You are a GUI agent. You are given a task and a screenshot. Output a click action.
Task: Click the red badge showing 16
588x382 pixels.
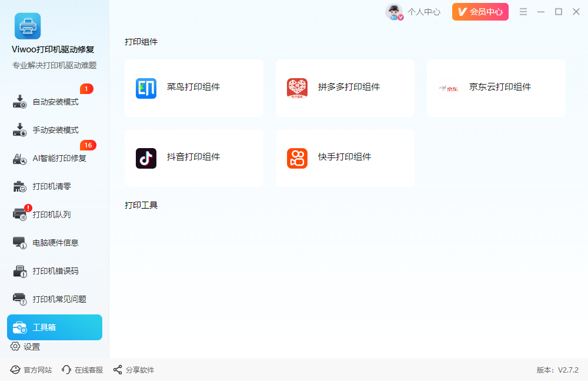88,145
